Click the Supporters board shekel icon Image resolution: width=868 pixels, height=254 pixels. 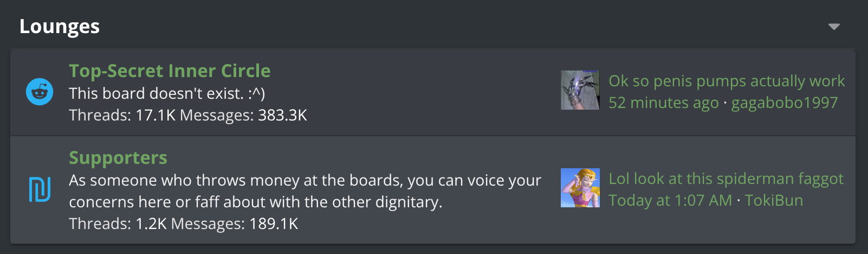pos(40,189)
